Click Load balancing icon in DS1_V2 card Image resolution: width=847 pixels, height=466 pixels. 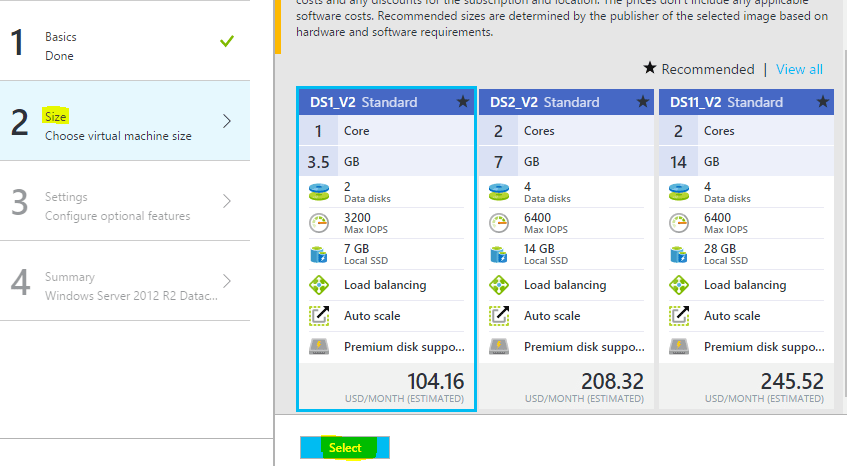click(318, 285)
